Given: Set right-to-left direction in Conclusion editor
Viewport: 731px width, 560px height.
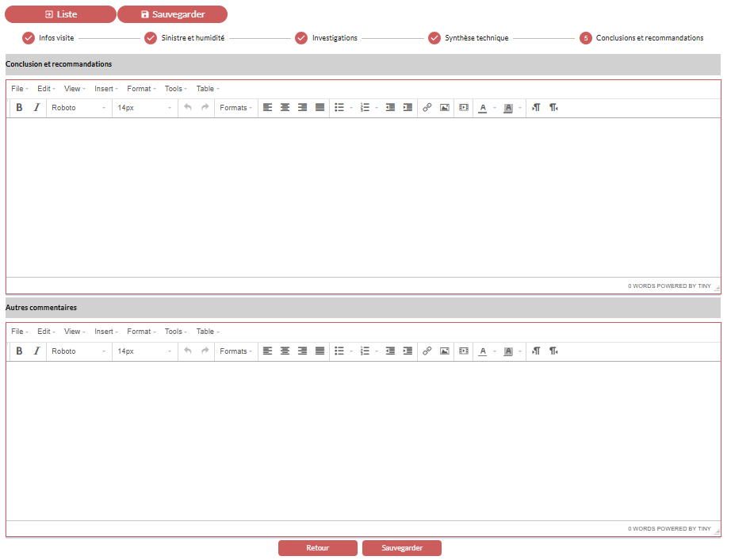Looking at the screenshot, I should 553,108.
